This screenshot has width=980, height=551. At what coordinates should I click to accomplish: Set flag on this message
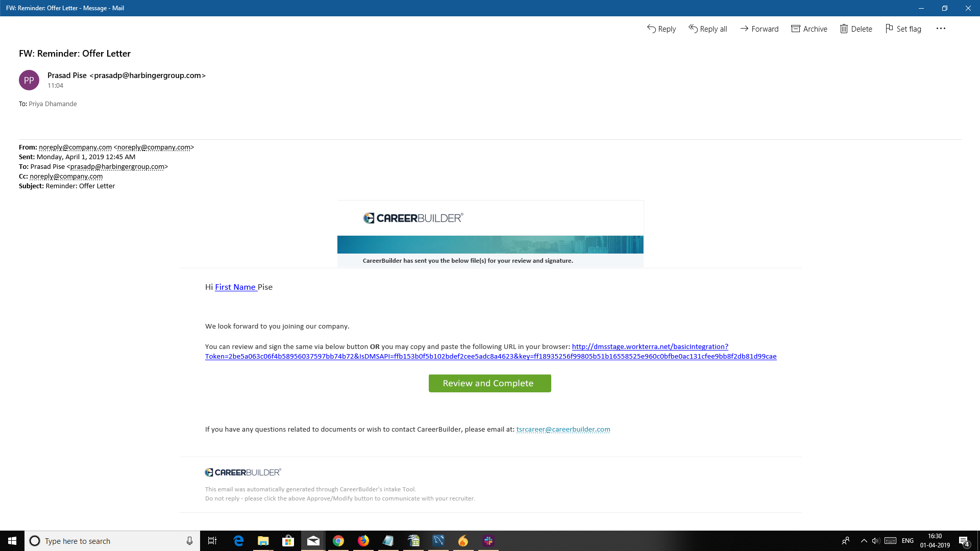pos(903,29)
